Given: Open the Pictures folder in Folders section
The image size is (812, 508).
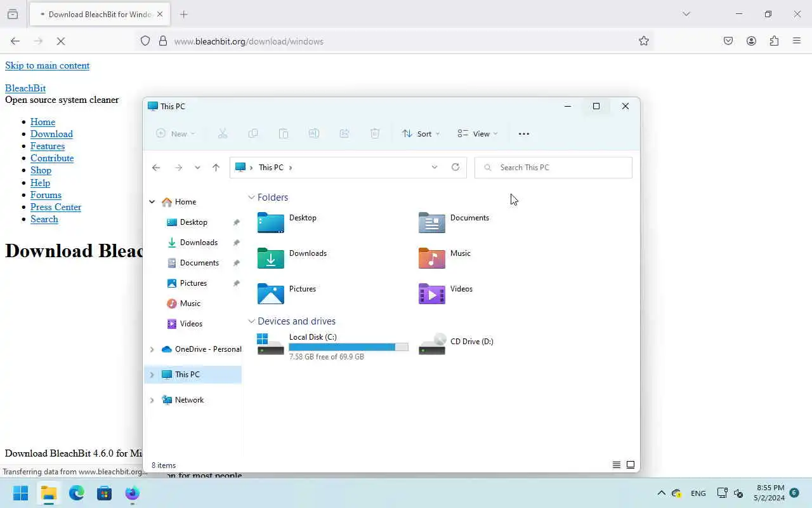Looking at the screenshot, I should pos(287,293).
